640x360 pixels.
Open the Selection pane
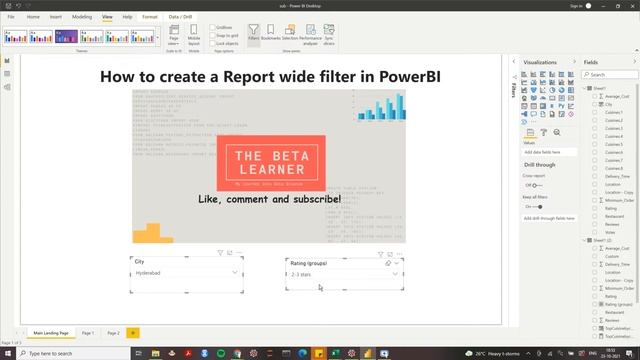(290, 33)
